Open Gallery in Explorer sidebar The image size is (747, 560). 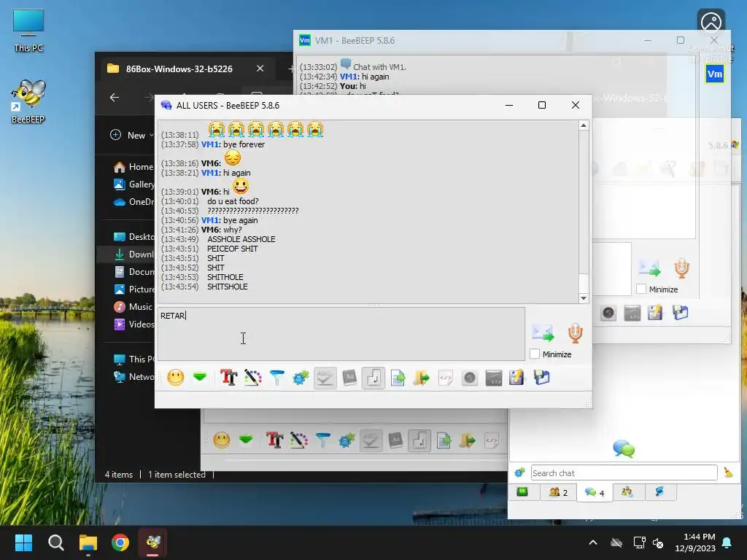point(134,184)
